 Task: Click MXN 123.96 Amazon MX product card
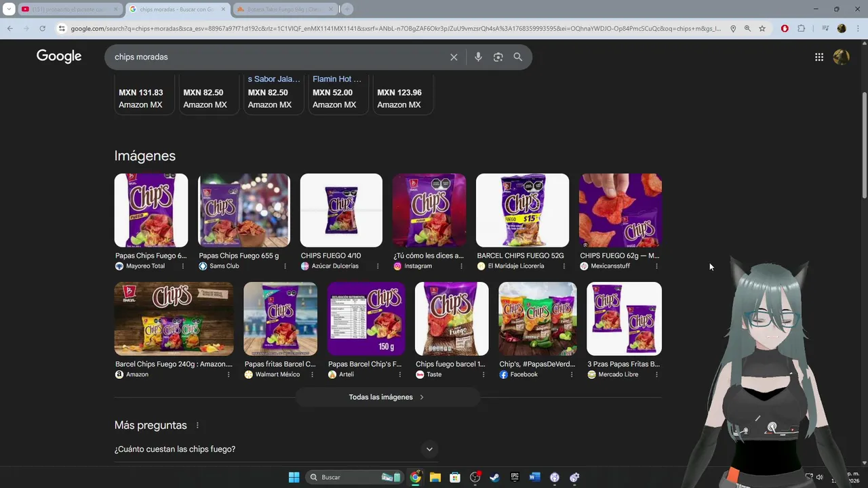[x=403, y=95]
